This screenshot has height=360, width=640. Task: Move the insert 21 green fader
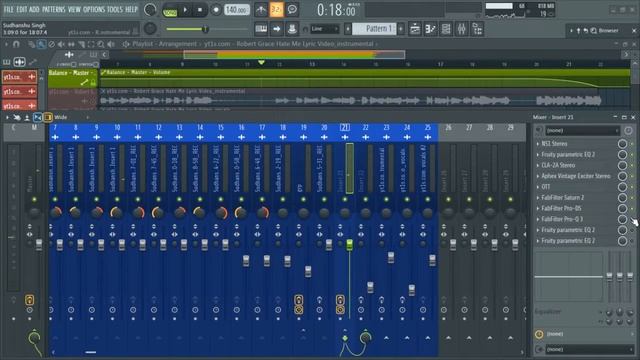click(349, 244)
